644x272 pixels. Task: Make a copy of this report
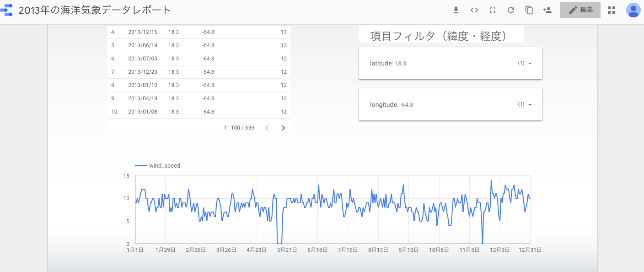529,10
